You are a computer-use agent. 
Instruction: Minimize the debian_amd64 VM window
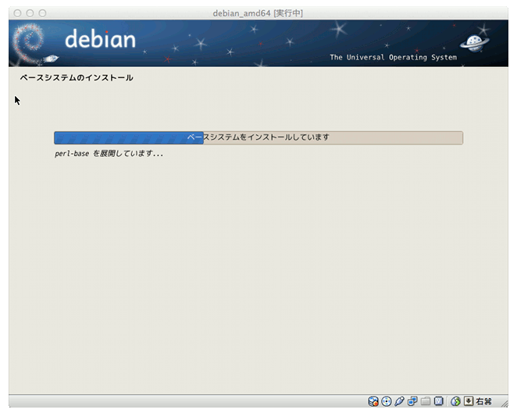click(30, 13)
